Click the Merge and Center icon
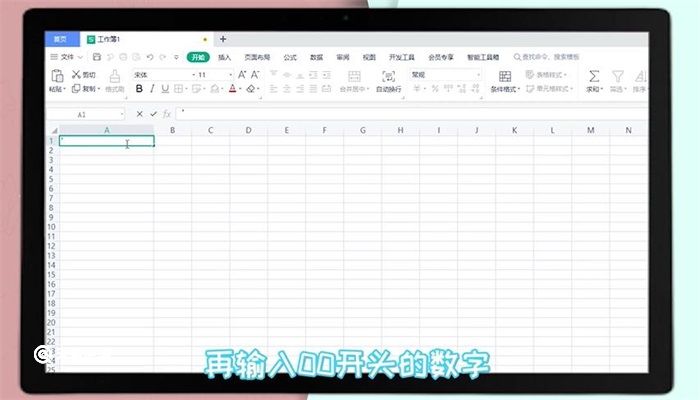Viewport: 700px width, 400px height. [x=354, y=76]
